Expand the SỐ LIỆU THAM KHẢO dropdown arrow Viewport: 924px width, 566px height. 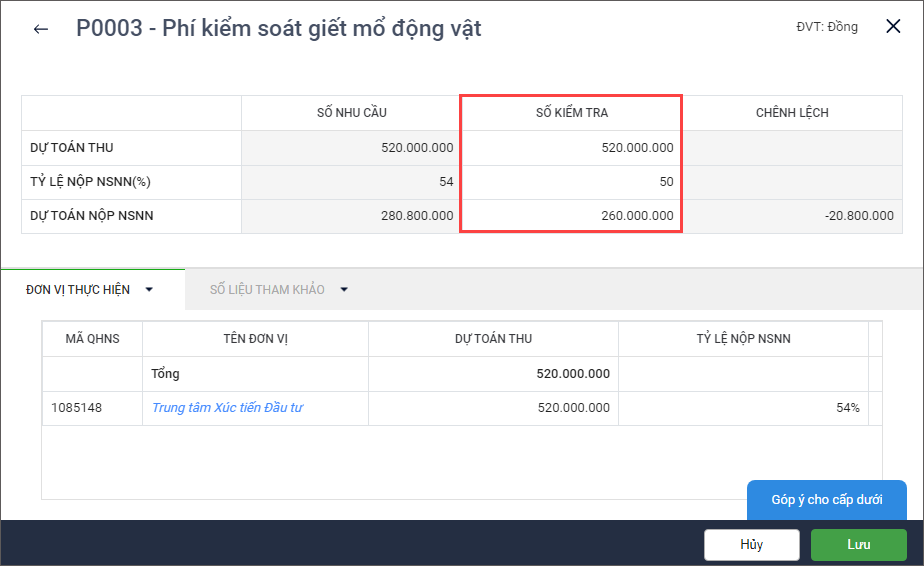[344, 290]
